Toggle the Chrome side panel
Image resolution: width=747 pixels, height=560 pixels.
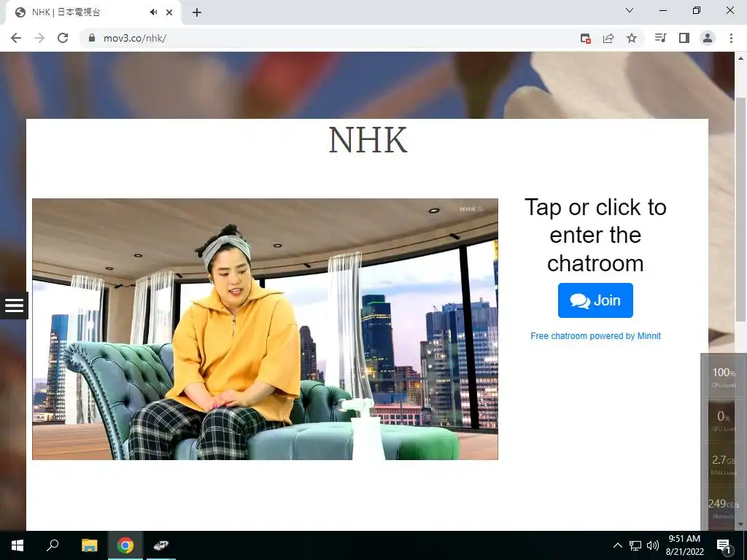coord(684,38)
